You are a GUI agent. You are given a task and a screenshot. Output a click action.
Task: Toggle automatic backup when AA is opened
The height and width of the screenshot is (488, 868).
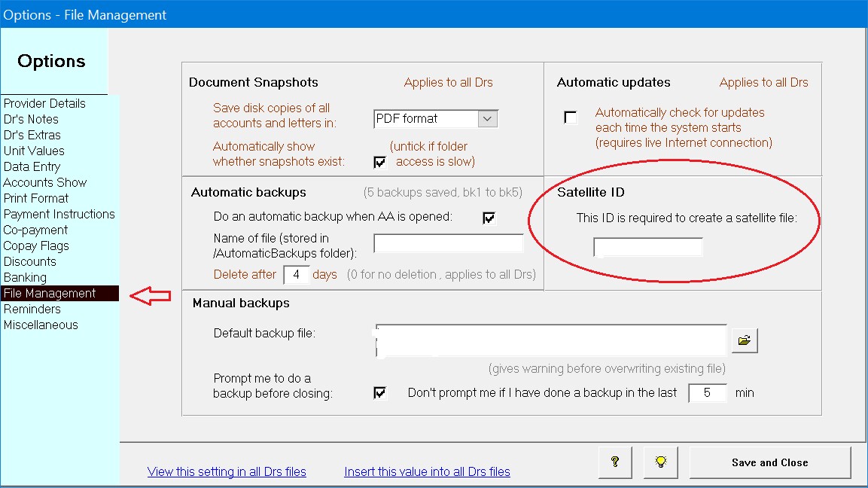click(489, 218)
